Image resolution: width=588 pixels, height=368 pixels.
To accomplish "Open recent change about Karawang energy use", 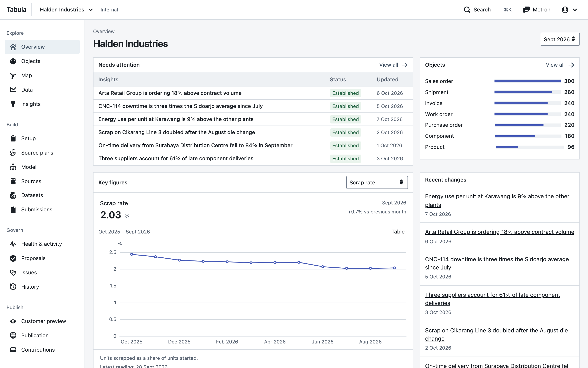I will tap(497, 201).
